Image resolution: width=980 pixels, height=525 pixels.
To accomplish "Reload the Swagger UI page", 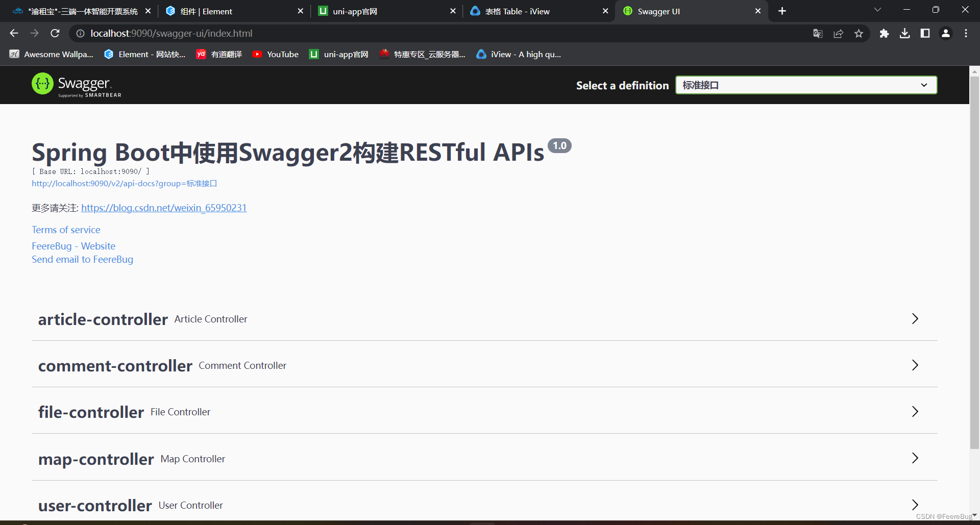I will (55, 33).
